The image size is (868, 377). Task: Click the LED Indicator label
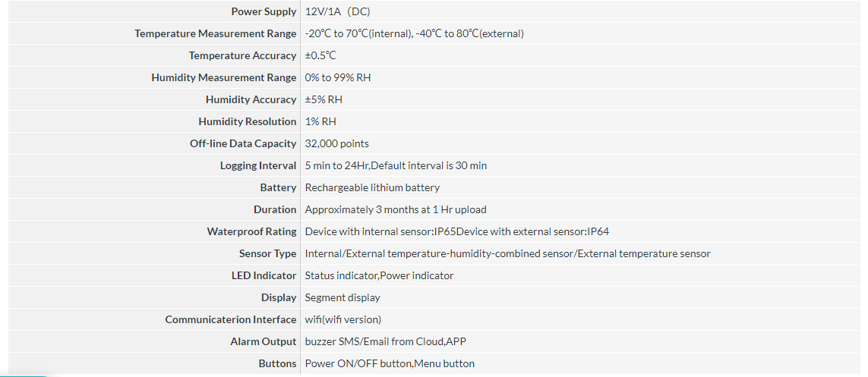[x=264, y=276]
